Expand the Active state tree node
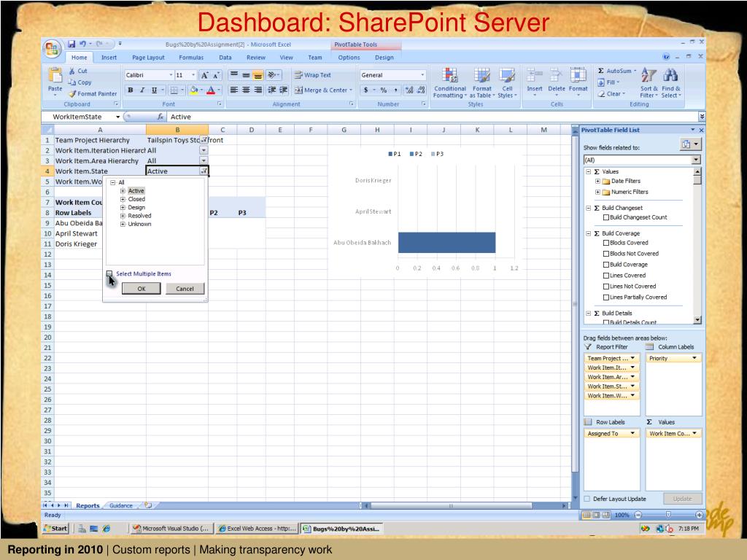The height and width of the screenshot is (560, 747). pos(123,191)
